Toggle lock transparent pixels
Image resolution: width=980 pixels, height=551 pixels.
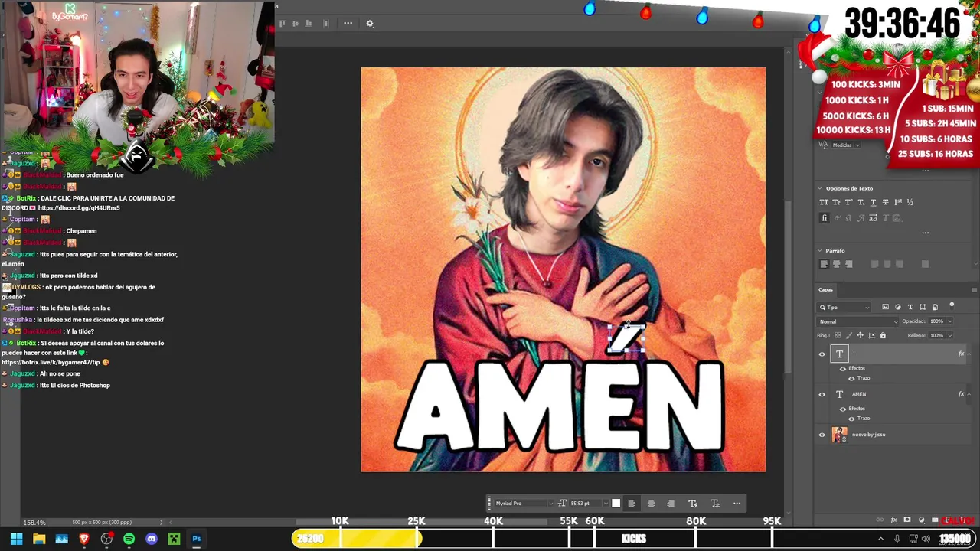click(838, 335)
